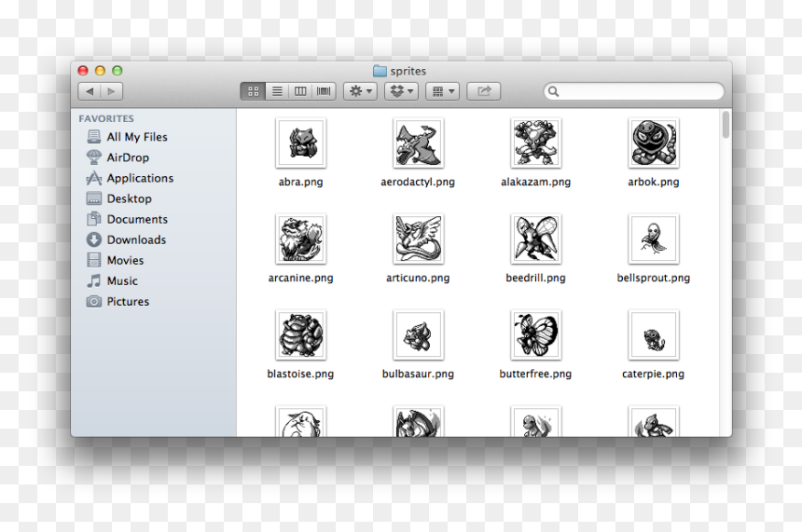The height and width of the screenshot is (532, 802).
Task: Click the butterfree.png file name
Action: point(535,375)
